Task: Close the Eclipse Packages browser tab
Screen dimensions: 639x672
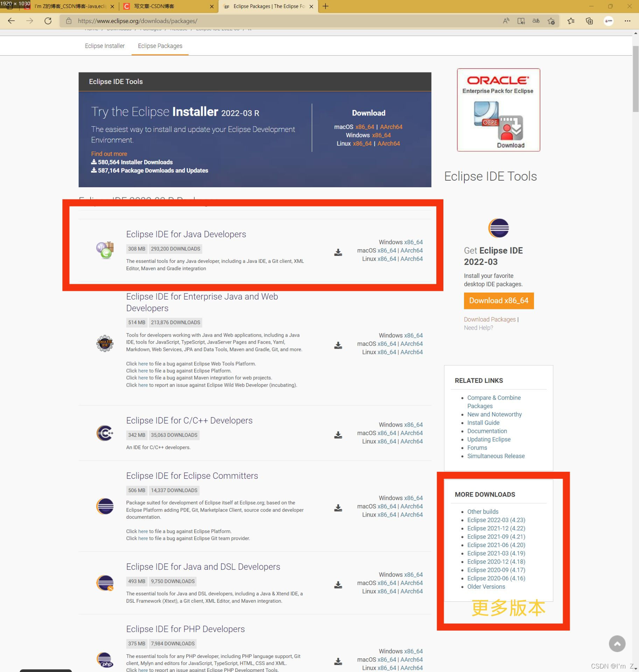Action: [x=311, y=6]
